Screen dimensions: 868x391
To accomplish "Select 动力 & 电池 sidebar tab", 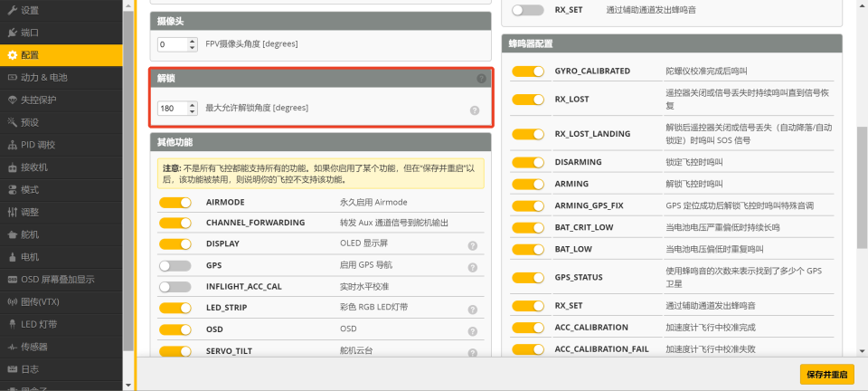I will [x=43, y=78].
